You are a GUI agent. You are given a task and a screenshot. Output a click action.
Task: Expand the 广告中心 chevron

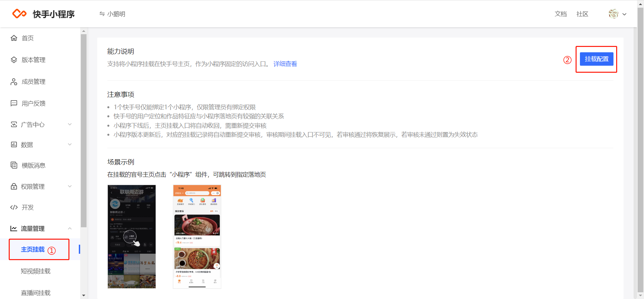[x=70, y=124]
